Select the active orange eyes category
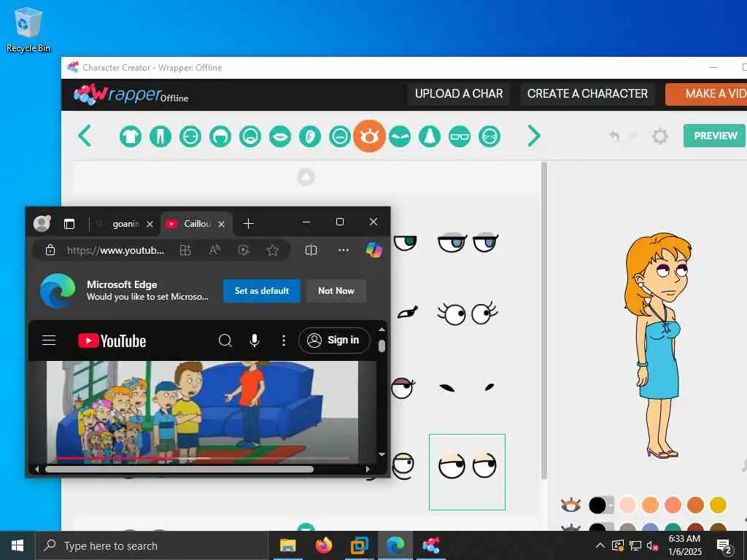This screenshot has height=560, width=747. (x=369, y=136)
